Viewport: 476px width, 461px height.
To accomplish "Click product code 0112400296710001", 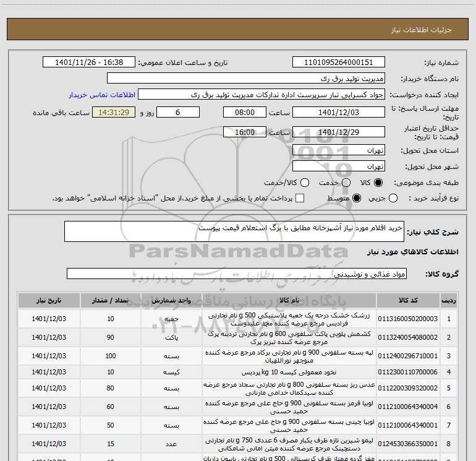I will point(408,356).
